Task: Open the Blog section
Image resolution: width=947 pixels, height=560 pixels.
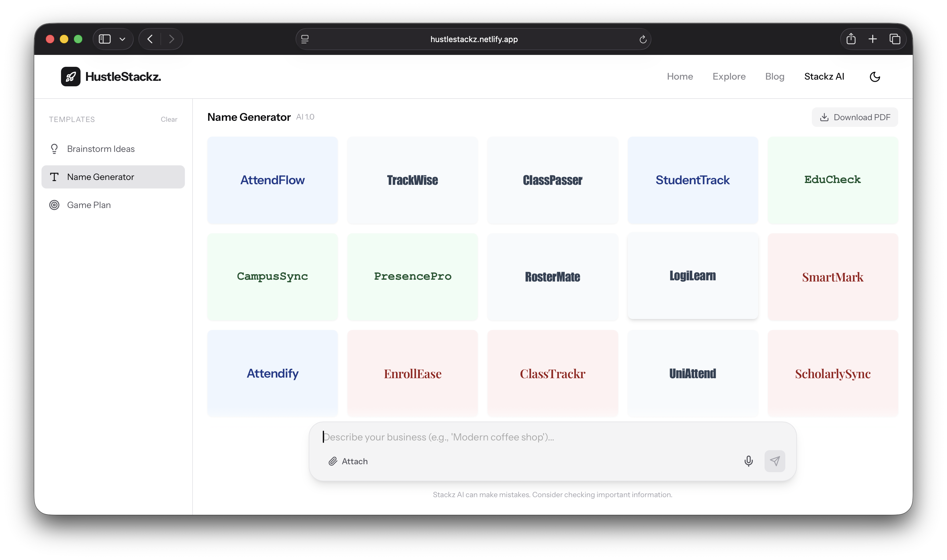Action: pyautogui.click(x=774, y=76)
